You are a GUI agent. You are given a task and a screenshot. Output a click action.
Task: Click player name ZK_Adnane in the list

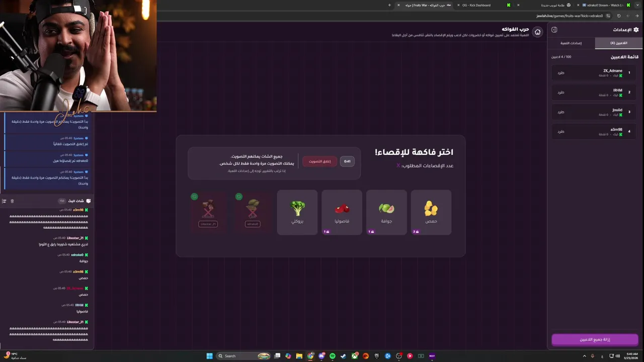[612, 71]
